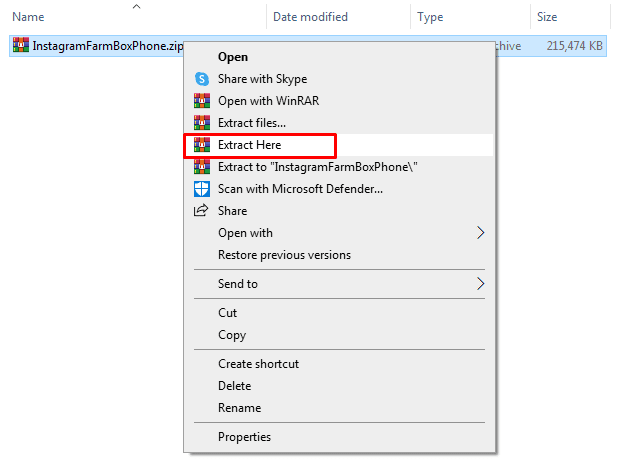Open Properties for the zip file
Image resolution: width=628 pixels, height=472 pixels.
[244, 437]
